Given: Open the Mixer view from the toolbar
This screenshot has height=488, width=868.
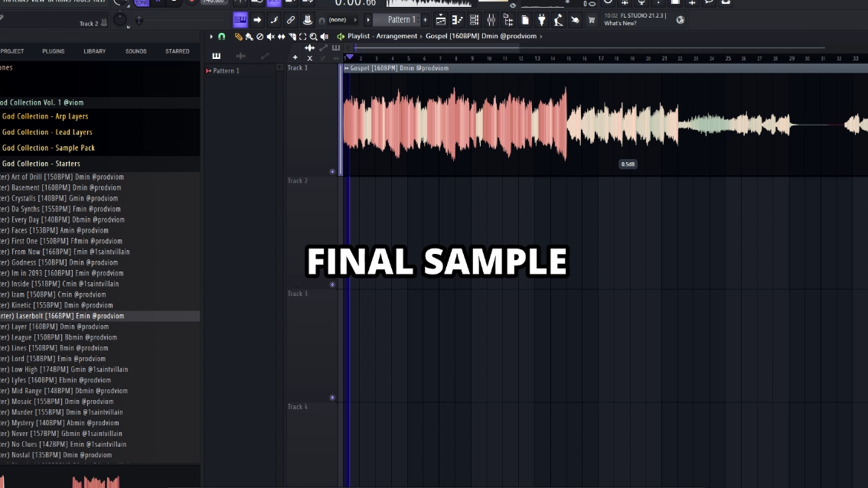Looking at the screenshot, I should point(491,20).
